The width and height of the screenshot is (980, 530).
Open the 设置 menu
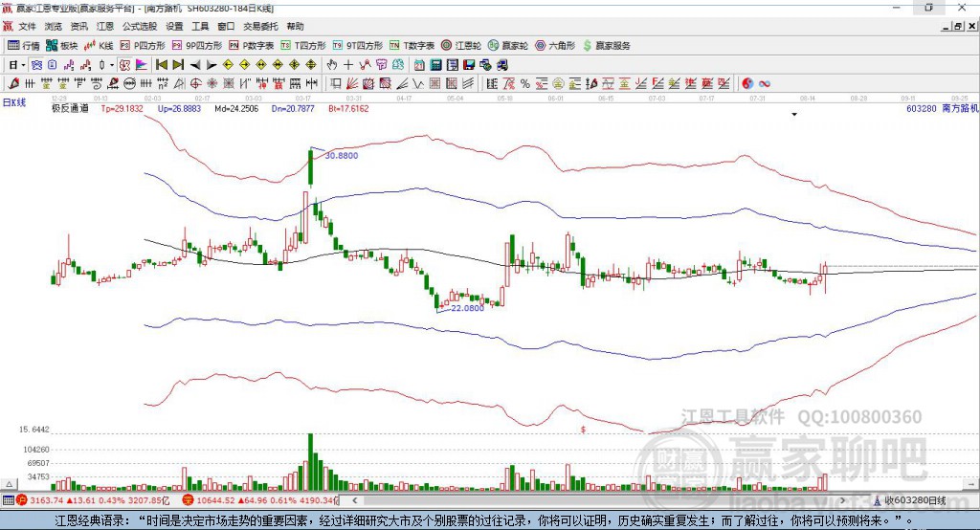(x=174, y=26)
